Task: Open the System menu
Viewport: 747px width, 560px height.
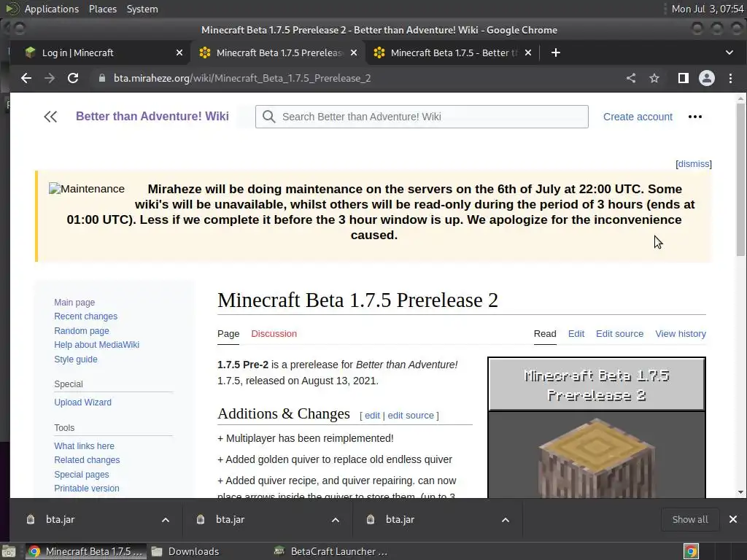Action: (142, 9)
